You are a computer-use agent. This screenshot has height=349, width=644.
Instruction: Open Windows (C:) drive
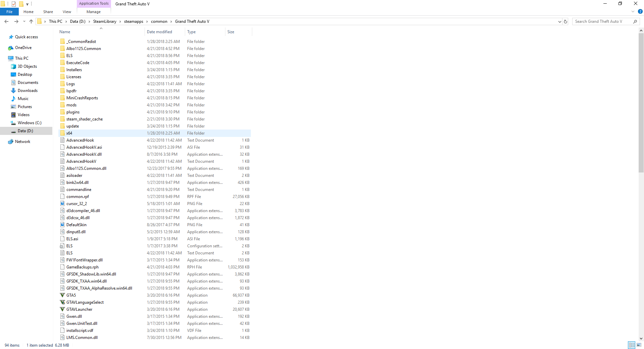[x=30, y=123]
